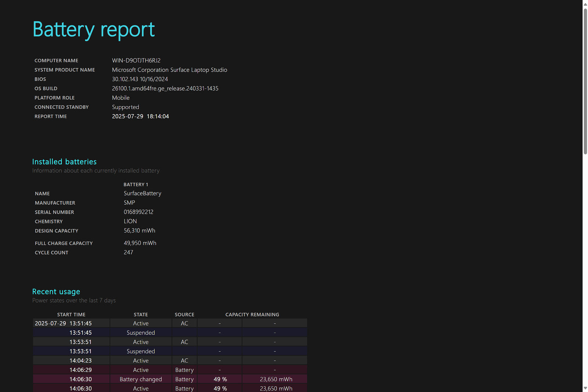Click the SOURCE column header
The image size is (588, 392).
[x=184, y=314]
